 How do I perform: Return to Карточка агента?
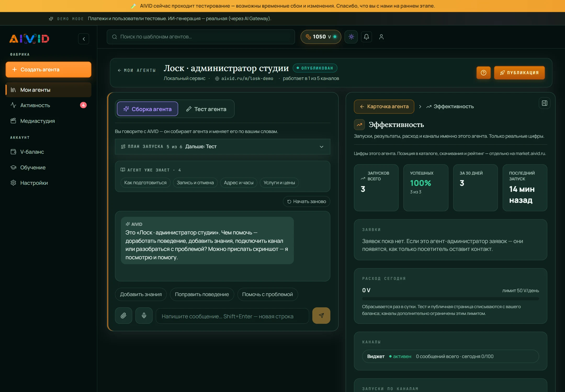384,107
